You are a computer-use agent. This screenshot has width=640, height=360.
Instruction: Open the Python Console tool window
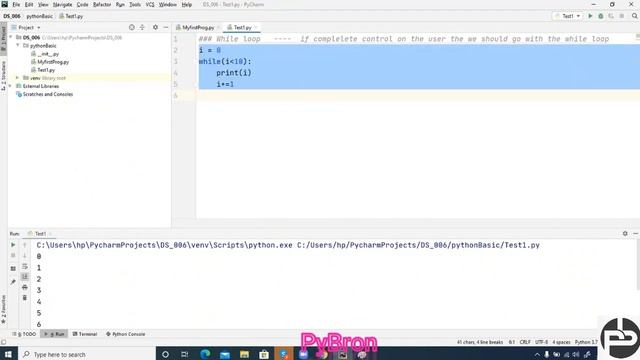pyautogui.click(x=125, y=334)
